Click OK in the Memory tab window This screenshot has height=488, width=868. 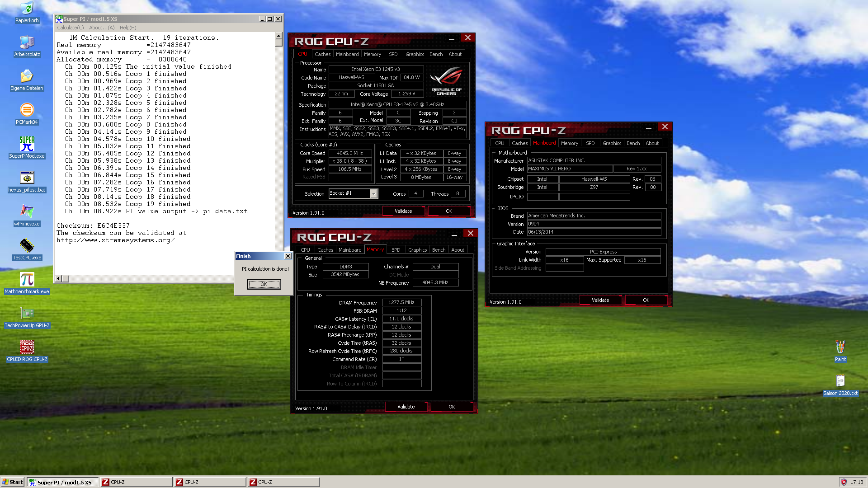pyautogui.click(x=452, y=407)
